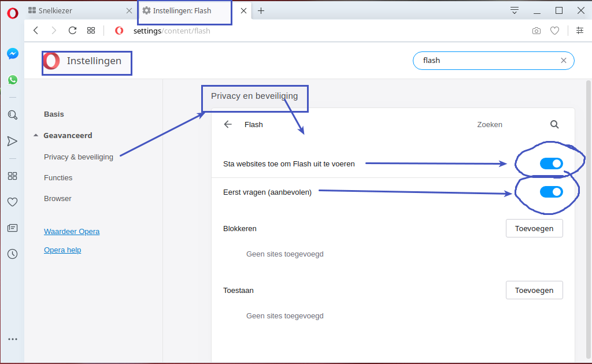Viewport: 592px width, 364px height.
Task: Open Speed Dial grid icon in sidebar
Action: pyautogui.click(x=13, y=176)
